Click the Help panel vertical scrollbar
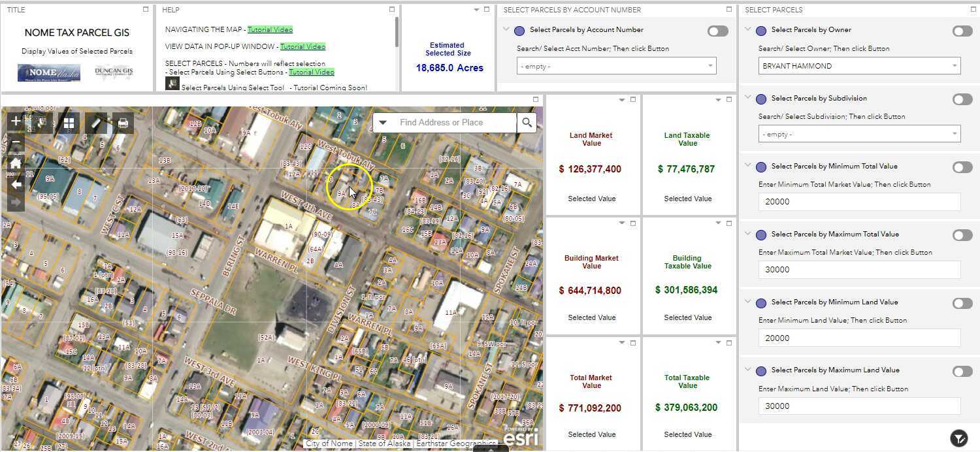 pyautogui.click(x=397, y=33)
